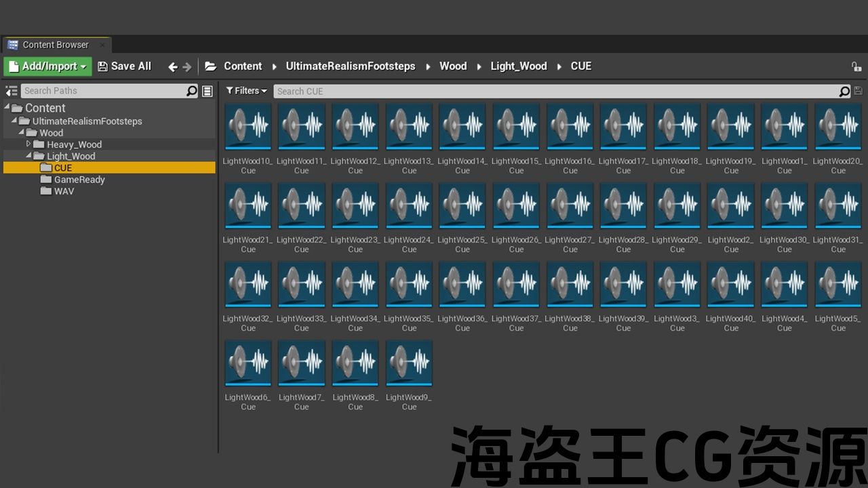This screenshot has width=868, height=488.
Task: Click the folder icon before Content breadcrumb
Action: point(211,66)
